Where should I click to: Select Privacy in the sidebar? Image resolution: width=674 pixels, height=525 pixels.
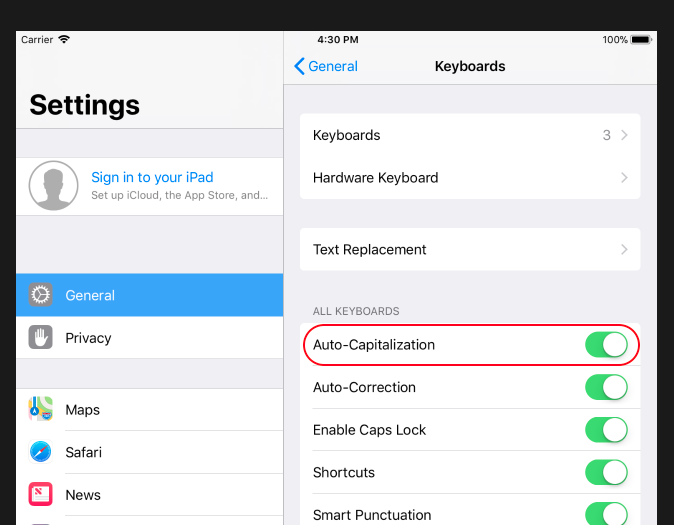[150, 338]
